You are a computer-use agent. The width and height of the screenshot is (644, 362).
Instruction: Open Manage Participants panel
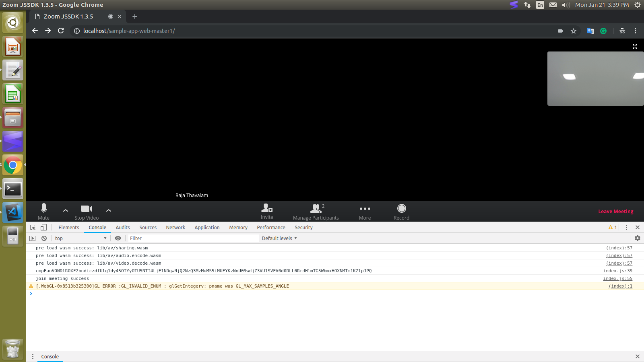click(316, 212)
